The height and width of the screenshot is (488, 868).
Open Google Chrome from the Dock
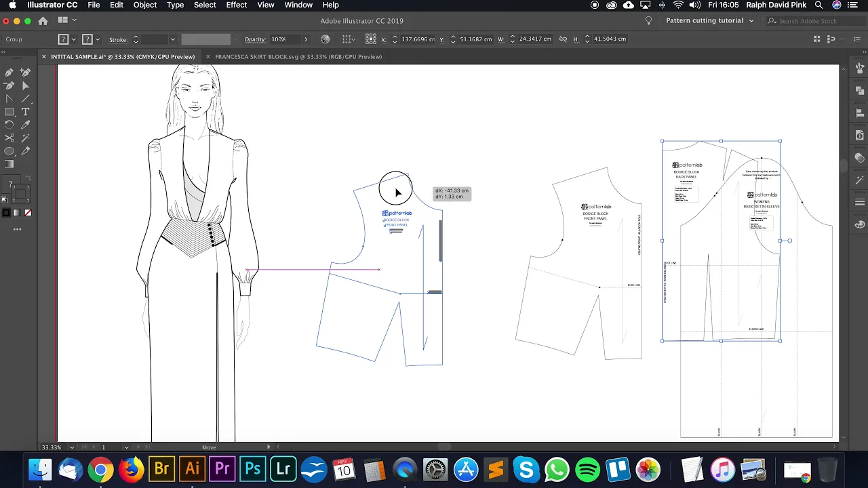click(100, 469)
